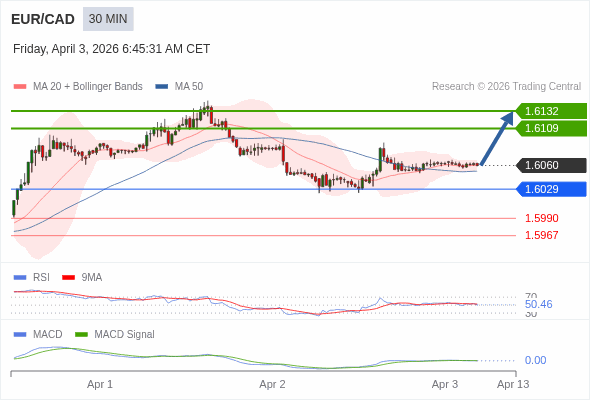The width and height of the screenshot is (590, 400).
Task: Click the Apr 1 date axis label
Action: [x=100, y=384]
